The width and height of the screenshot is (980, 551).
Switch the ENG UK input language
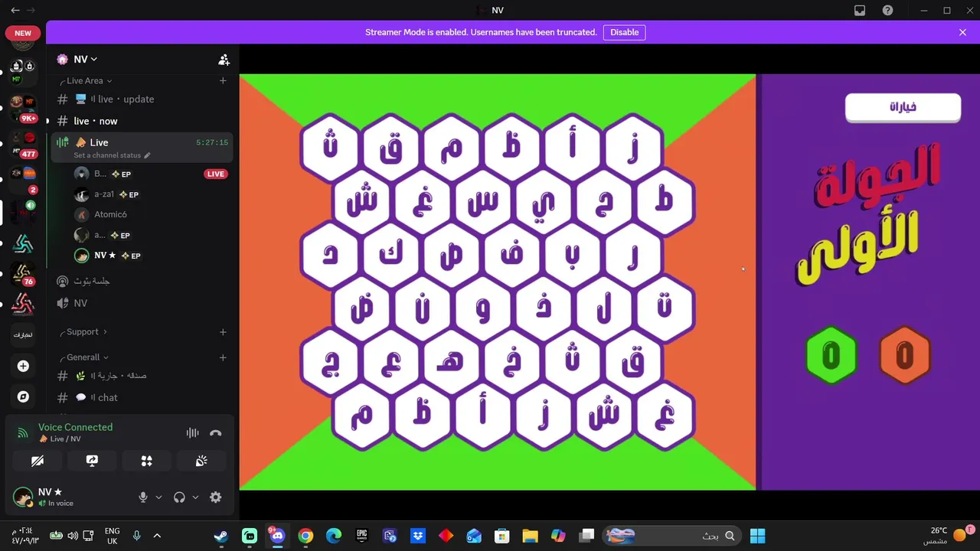click(x=112, y=536)
